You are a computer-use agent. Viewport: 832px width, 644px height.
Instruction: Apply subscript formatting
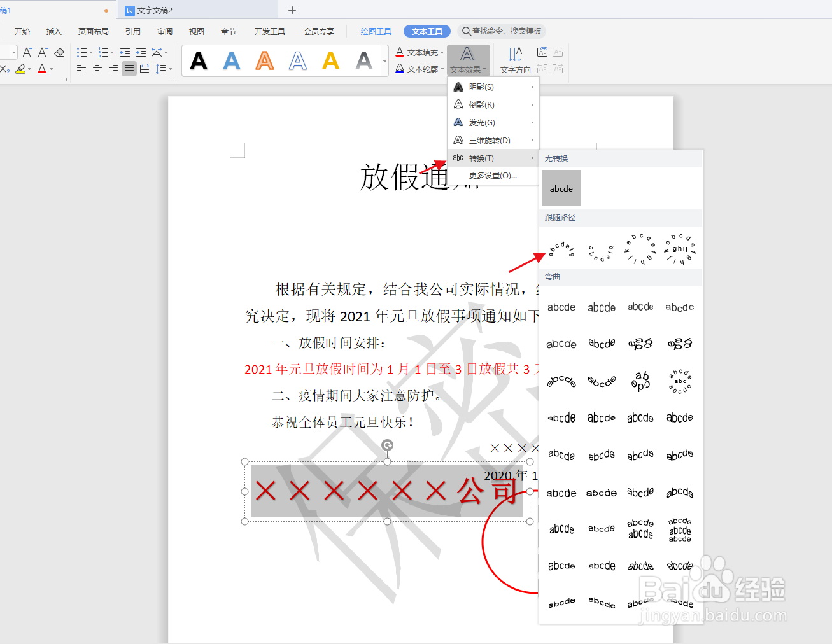pos(5,69)
